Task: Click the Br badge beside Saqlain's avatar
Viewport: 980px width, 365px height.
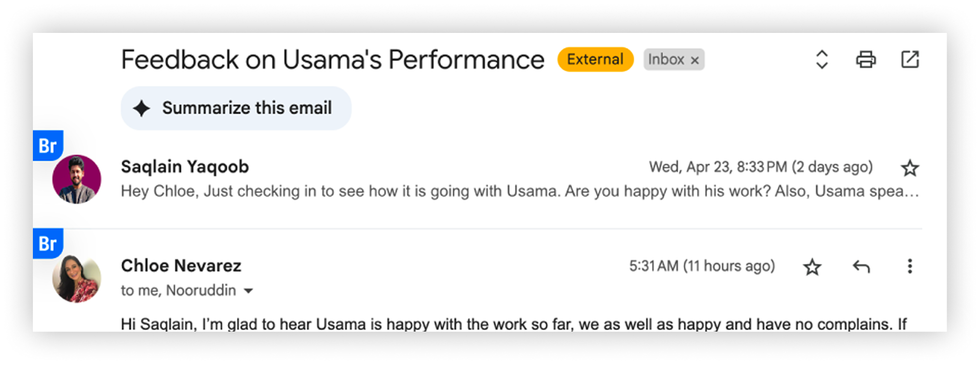Action: (x=48, y=145)
